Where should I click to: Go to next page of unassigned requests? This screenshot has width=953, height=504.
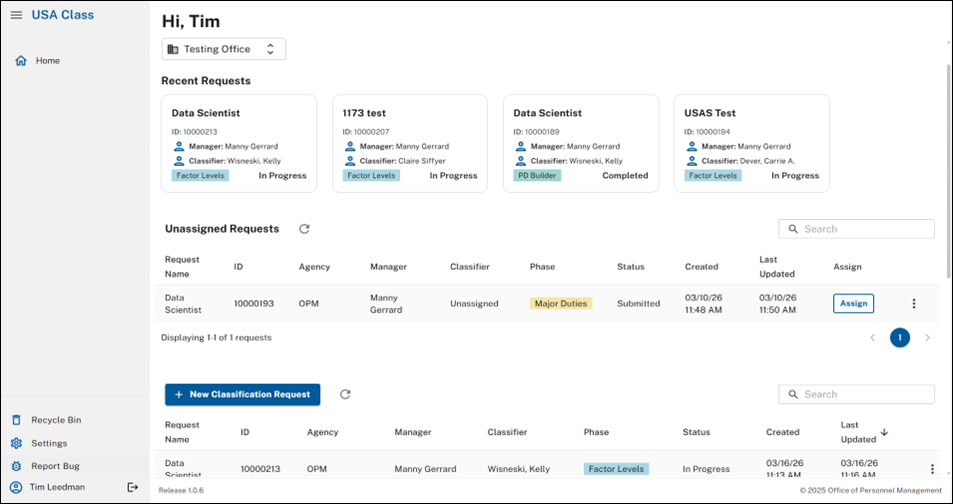point(927,337)
